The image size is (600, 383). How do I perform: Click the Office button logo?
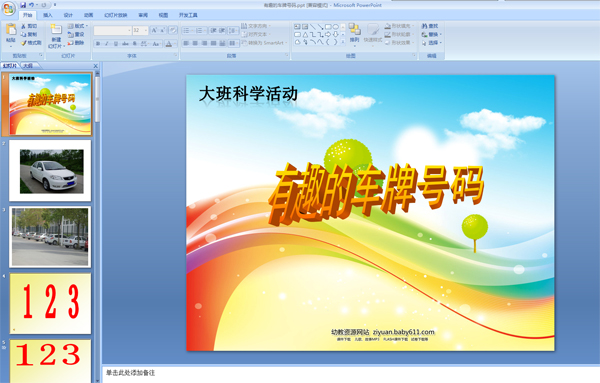(8, 8)
